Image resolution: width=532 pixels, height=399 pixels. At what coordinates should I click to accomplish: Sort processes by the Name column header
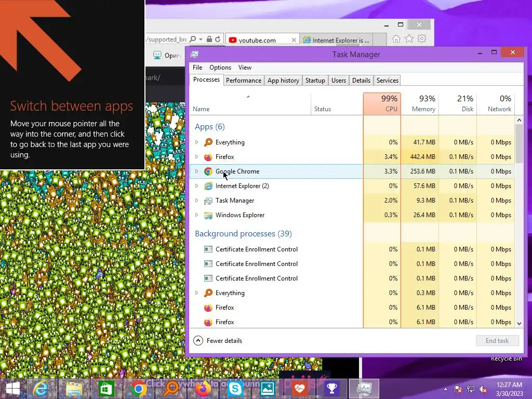[250, 103]
